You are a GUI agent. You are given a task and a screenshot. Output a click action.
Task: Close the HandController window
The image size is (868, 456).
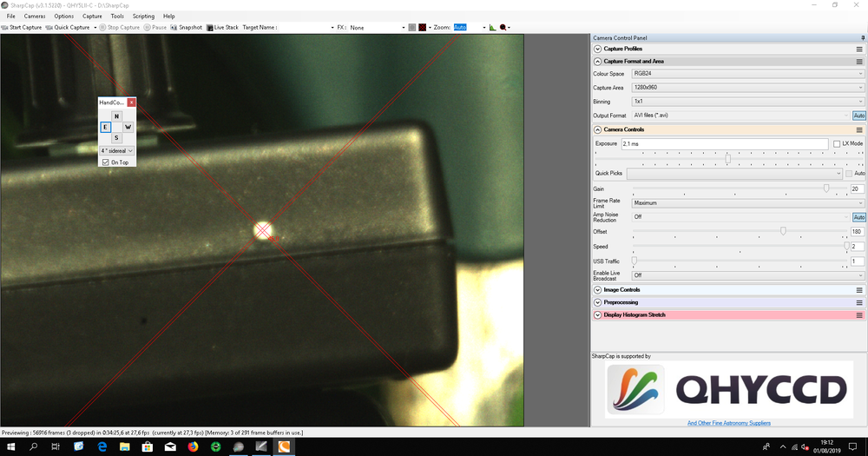(131, 102)
